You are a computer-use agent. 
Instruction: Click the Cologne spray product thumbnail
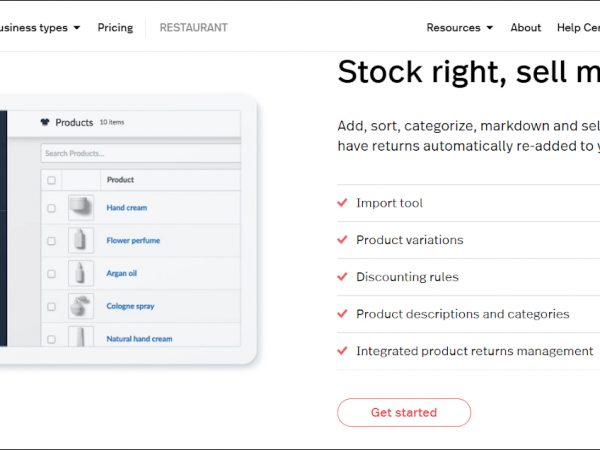(x=81, y=306)
